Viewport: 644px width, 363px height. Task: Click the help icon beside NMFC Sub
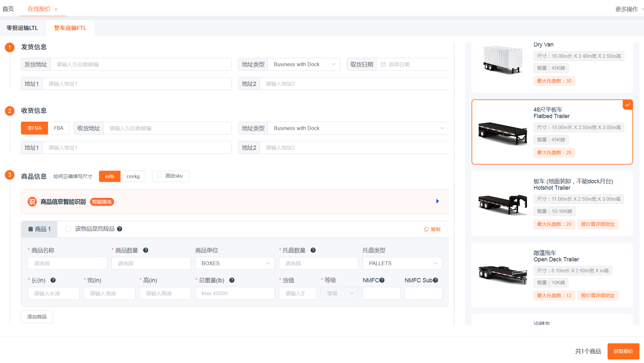435,280
